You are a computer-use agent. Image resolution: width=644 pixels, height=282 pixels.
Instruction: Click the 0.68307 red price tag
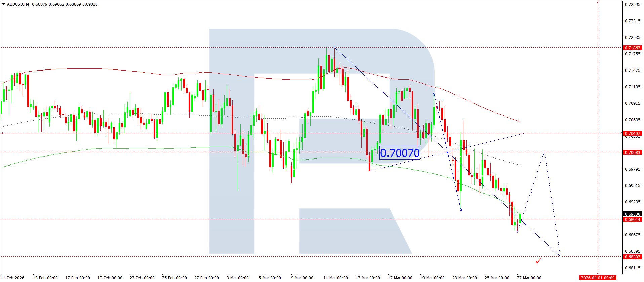pyautogui.click(x=632, y=257)
